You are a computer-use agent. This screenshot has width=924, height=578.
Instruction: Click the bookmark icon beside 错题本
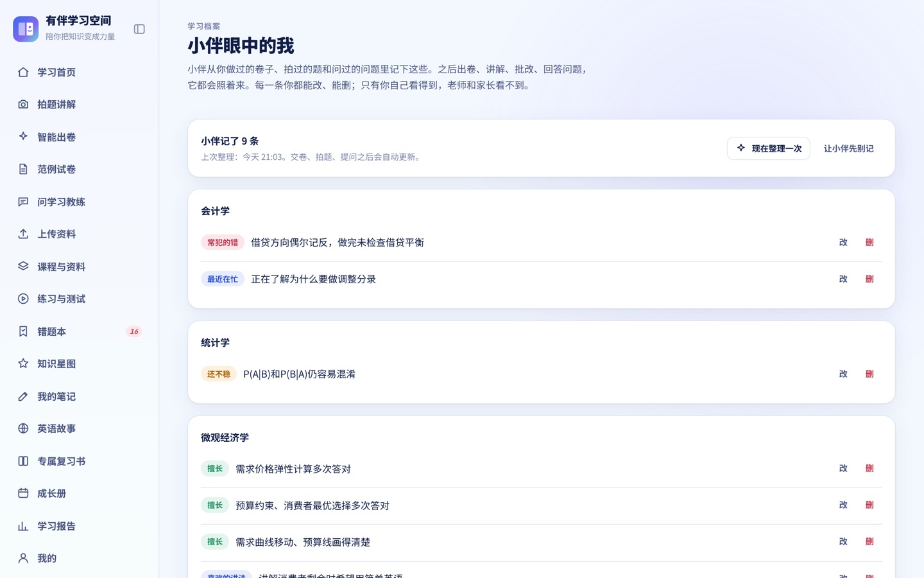pos(23,331)
